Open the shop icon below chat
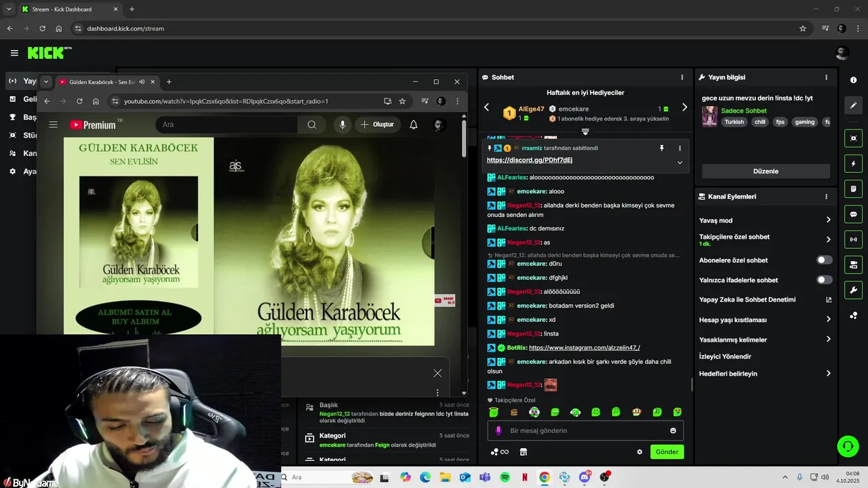Image resolution: width=868 pixels, height=488 pixels. tap(524, 452)
